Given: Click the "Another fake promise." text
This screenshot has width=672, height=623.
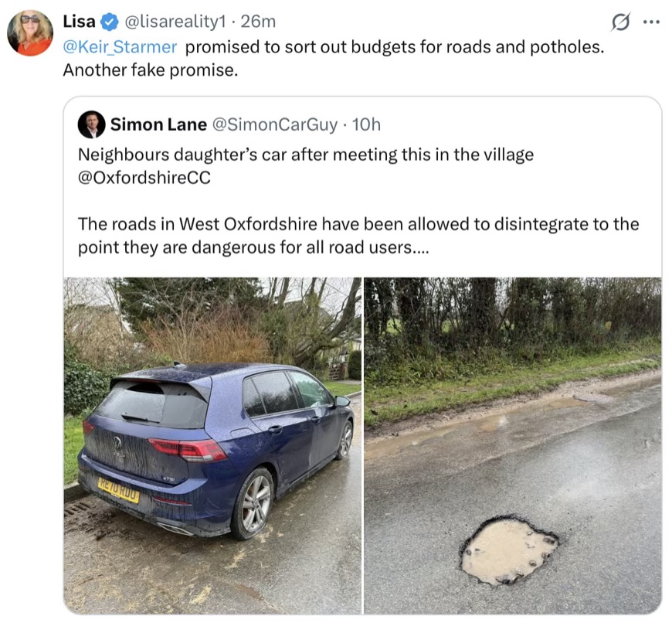Looking at the screenshot, I should pyautogui.click(x=151, y=70).
